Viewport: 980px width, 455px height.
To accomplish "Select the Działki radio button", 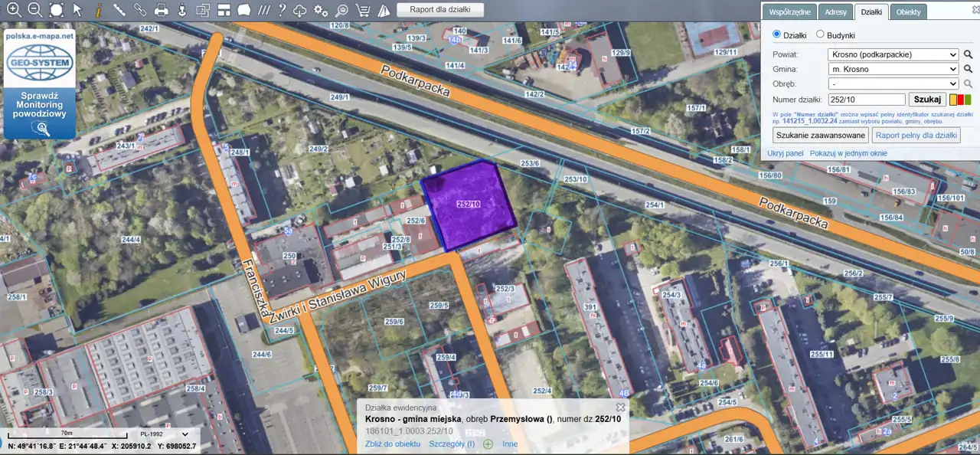I will click(x=776, y=34).
